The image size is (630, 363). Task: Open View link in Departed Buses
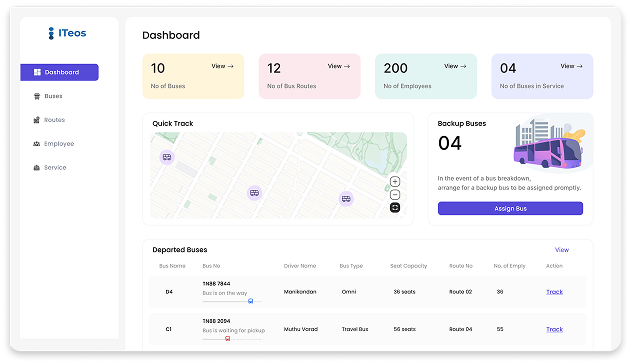click(562, 250)
